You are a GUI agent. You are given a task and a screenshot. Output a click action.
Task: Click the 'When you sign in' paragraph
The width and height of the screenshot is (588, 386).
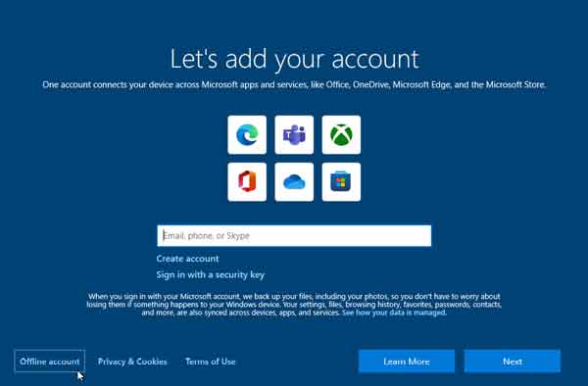click(x=294, y=305)
